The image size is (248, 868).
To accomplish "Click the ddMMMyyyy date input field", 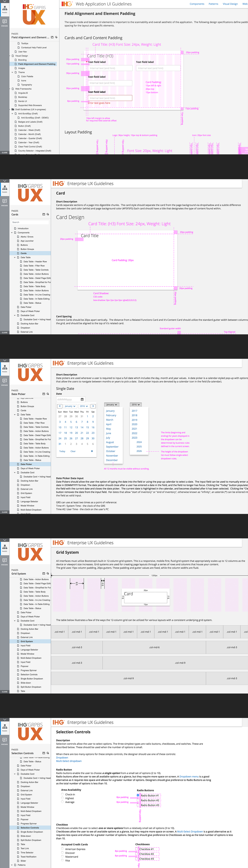I will 71,399.
